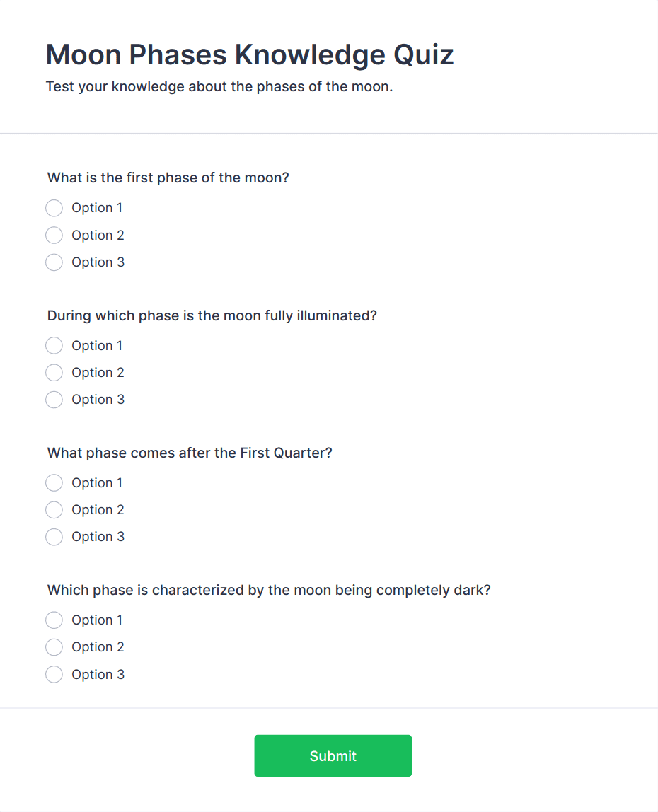The width and height of the screenshot is (658, 812).
Task: Pick Option 3 for the First Quarter question
Action: [54, 536]
